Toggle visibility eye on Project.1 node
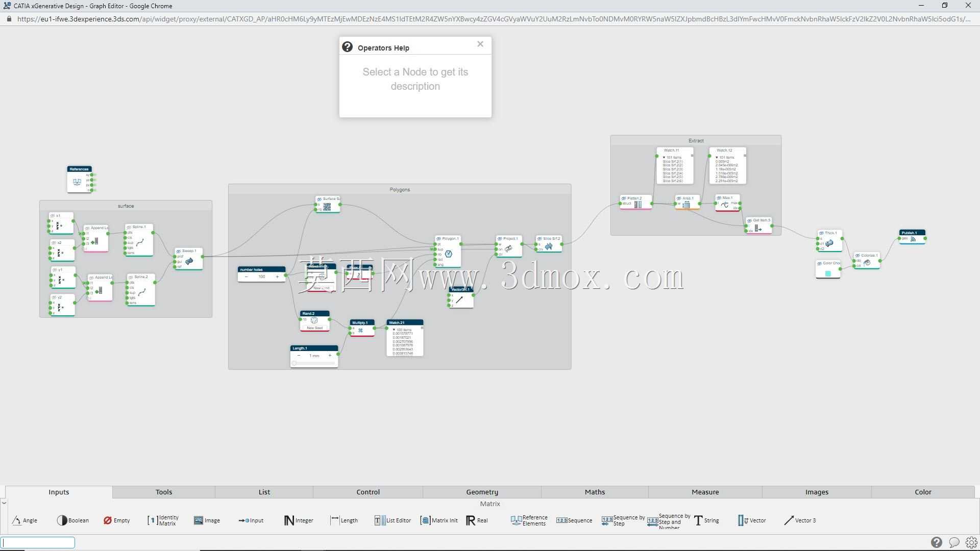980x551 pixels. point(500,239)
